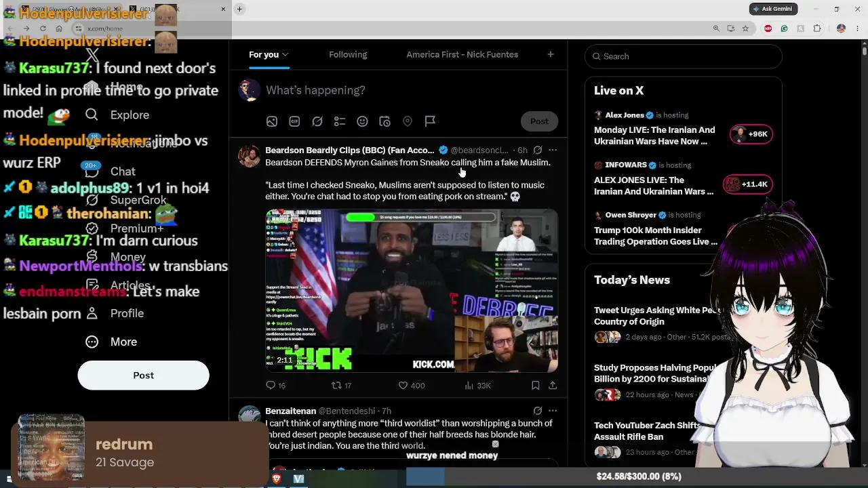Screen dimensions: 868x488
Task: Click the Benzaitenan username
Action: (x=290, y=411)
